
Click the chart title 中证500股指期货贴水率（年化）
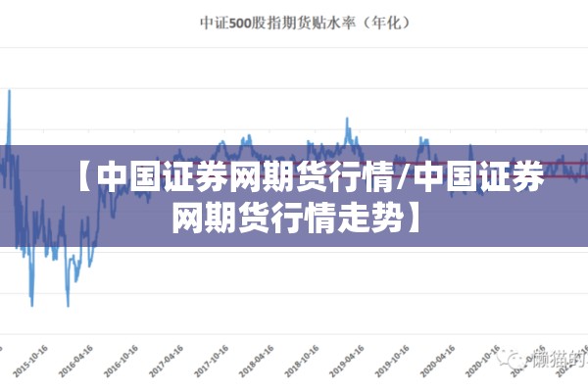coord(305,23)
